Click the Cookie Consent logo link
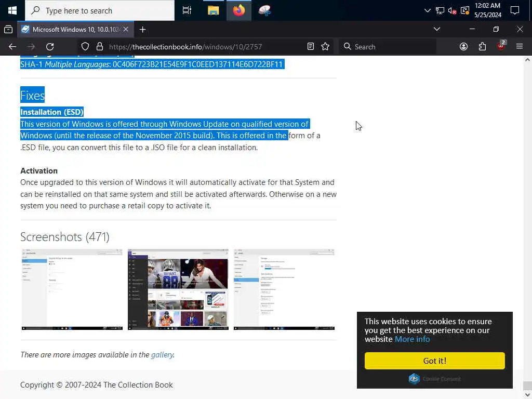The height and width of the screenshot is (399, 532). pos(435,379)
